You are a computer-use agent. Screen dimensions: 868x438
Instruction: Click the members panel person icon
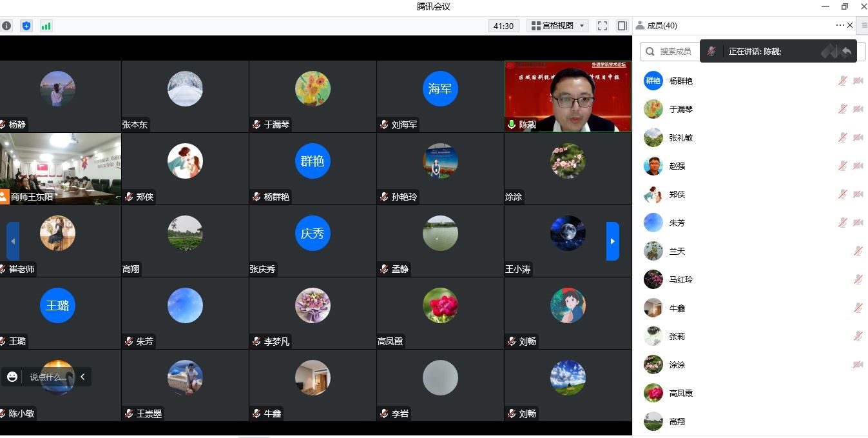coord(640,26)
